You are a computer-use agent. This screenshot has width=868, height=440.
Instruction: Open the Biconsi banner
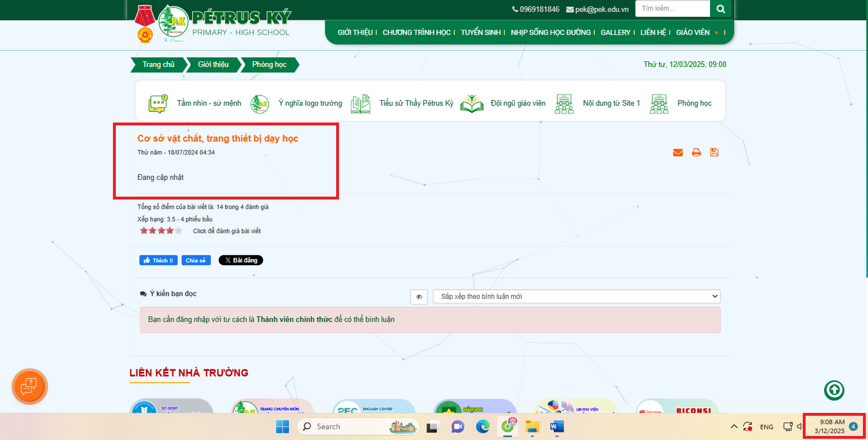678,406
